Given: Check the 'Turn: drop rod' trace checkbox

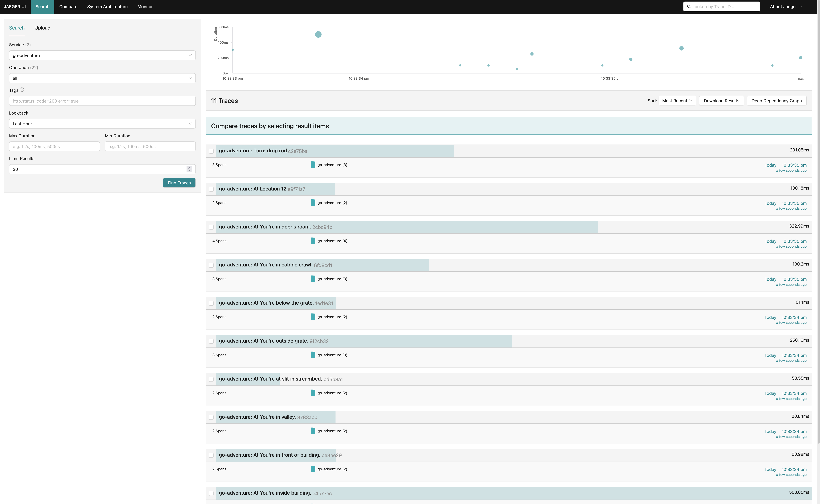Looking at the screenshot, I should [x=211, y=151].
